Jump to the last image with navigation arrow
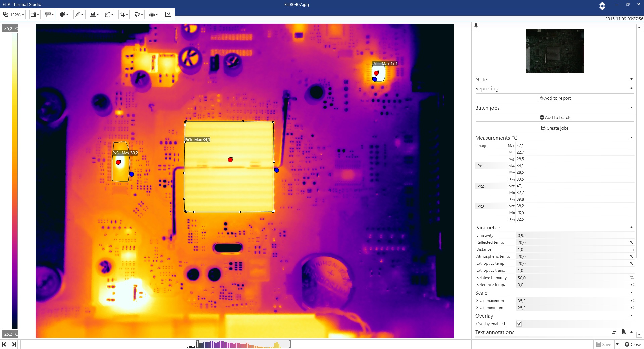The height and width of the screenshot is (349, 644). [14, 344]
